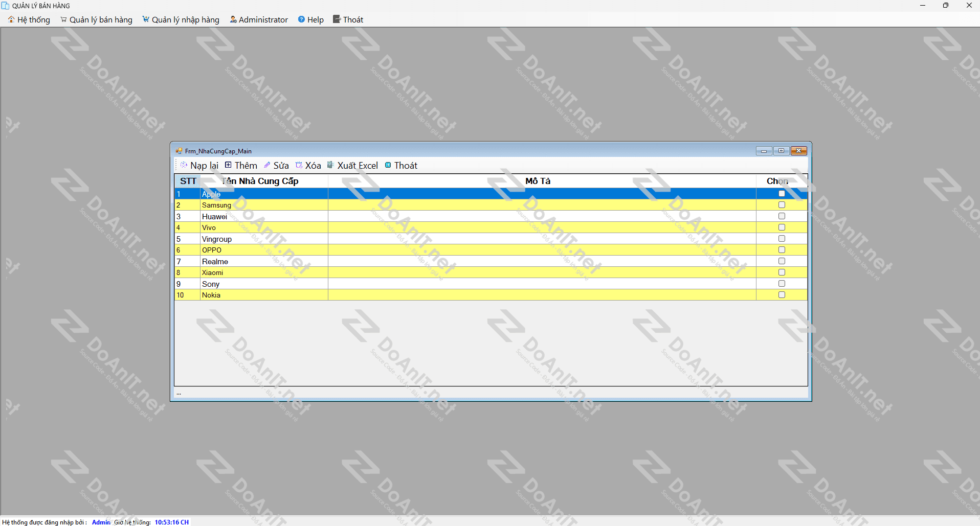
Task: Click the Sửa button label
Action: coord(281,165)
